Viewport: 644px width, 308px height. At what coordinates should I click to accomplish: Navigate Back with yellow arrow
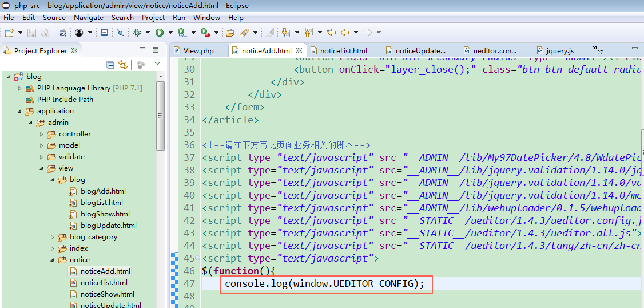[345, 33]
